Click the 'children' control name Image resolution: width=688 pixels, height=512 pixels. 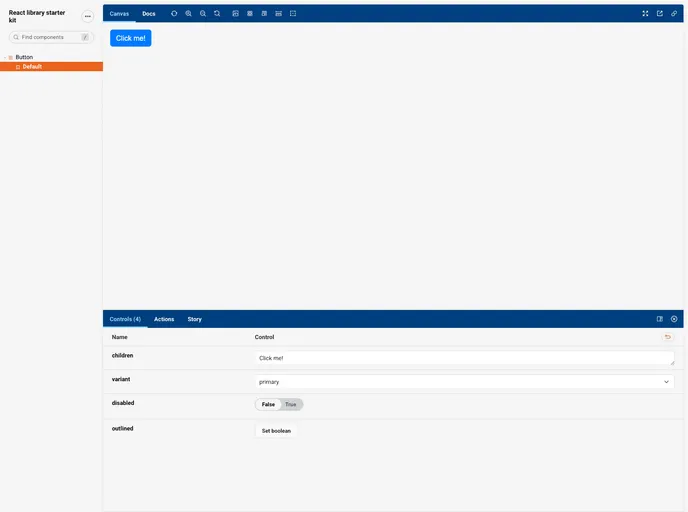pyautogui.click(x=122, y=355)
